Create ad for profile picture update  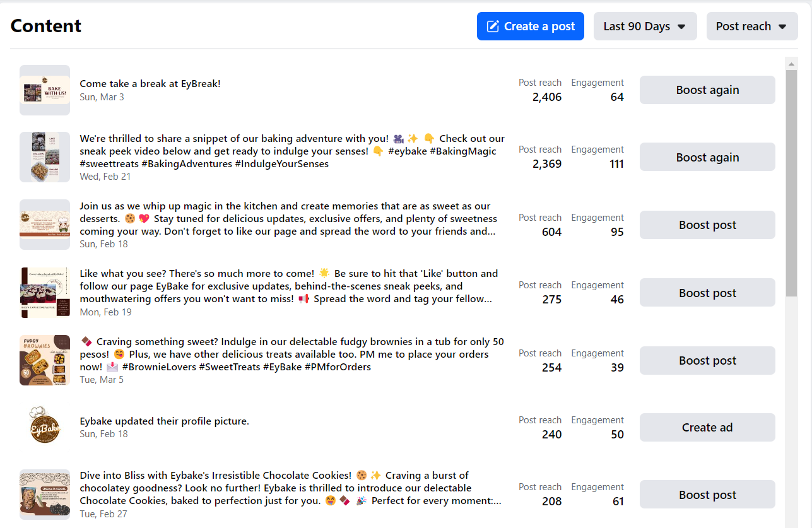tap(707, 428)
